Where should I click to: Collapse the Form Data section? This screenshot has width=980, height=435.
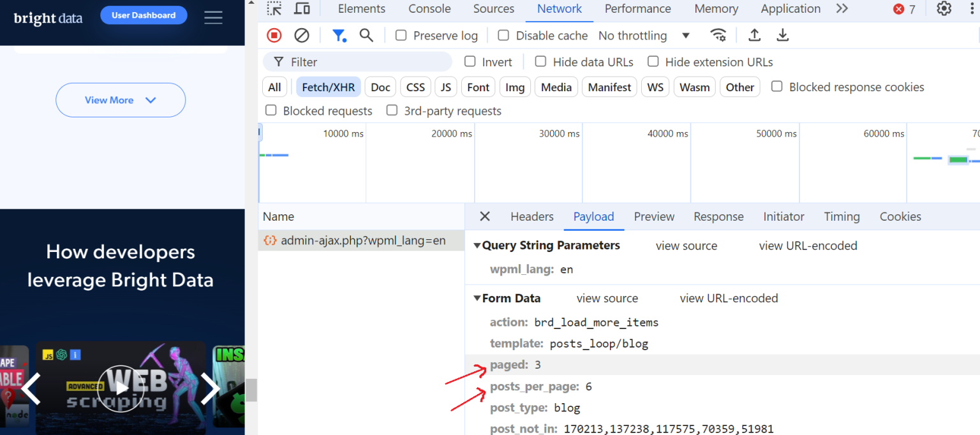click(x=477, y=298)
